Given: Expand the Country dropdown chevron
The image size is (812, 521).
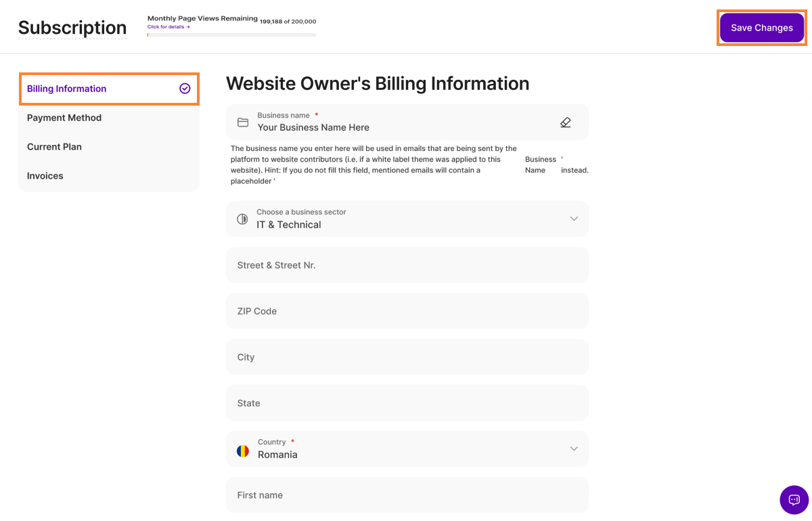Looking at the screenshot, I should pyautogui.click(x=574, y=449).
